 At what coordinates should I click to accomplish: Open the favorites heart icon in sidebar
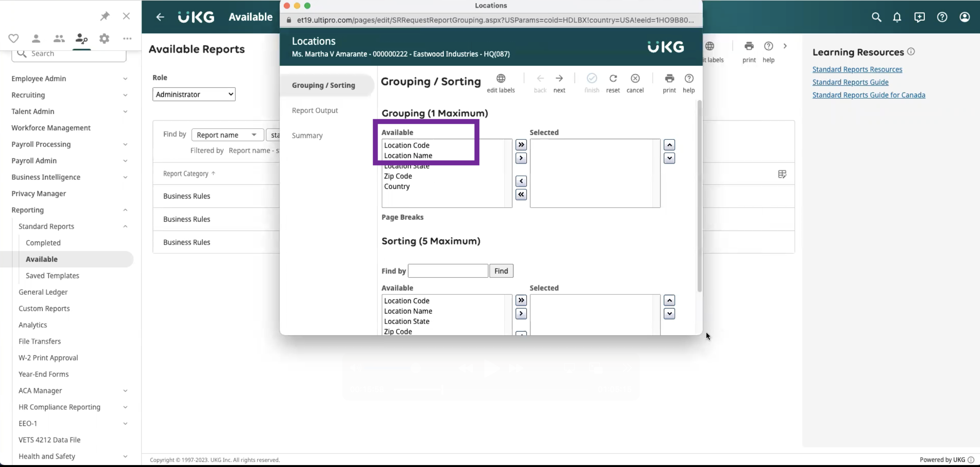[14, 38]
